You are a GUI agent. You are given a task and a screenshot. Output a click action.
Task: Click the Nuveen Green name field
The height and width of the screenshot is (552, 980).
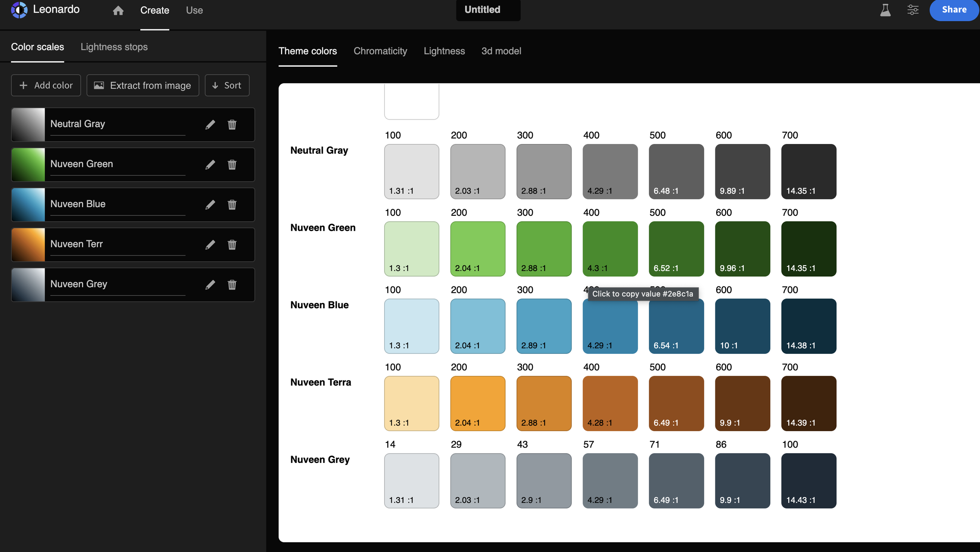coord(118,164)
